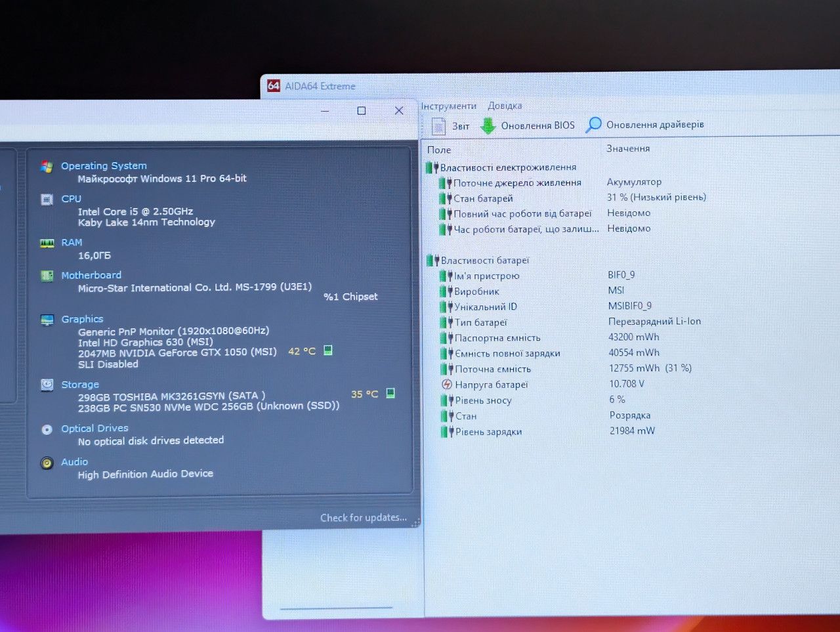Image resolution: width=840 pixels, height=632 pixels.
Task: Click the Напруга батареї voltage icon
Action: [447, 385]
